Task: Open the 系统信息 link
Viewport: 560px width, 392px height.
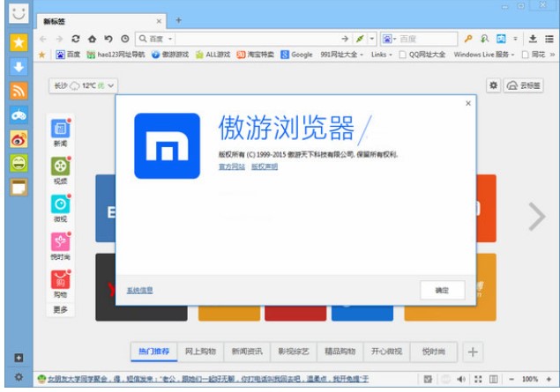Action: point(140,291)
